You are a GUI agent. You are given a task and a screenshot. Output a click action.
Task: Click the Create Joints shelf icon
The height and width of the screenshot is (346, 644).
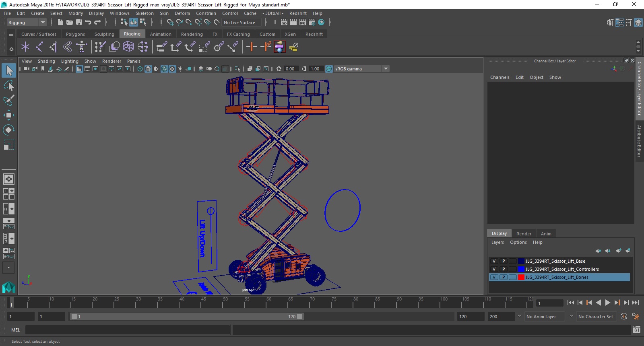point(39,47)
